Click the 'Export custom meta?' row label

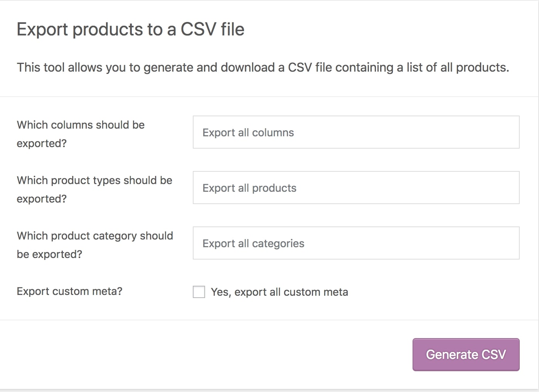69,291
